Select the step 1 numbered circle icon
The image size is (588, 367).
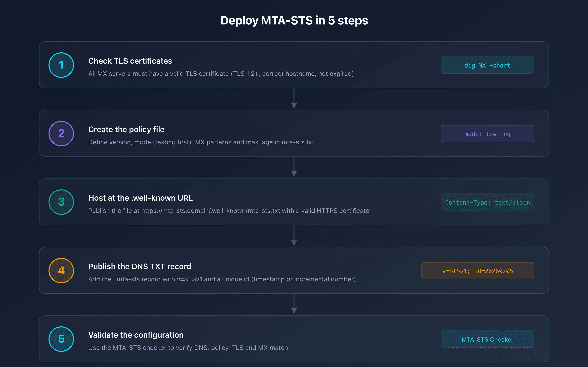[x=61, y=65]
